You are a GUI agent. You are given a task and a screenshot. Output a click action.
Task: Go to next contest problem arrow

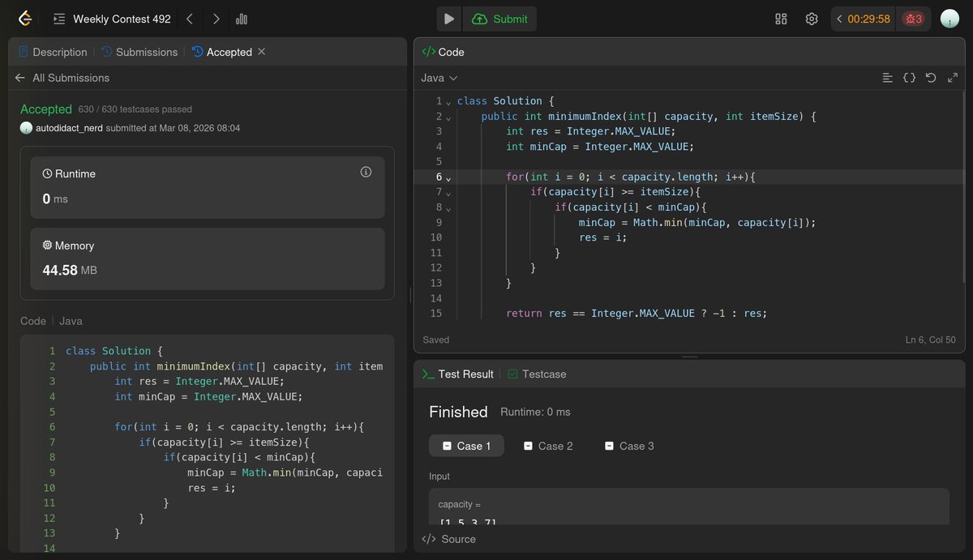click(x=216, y=19)
